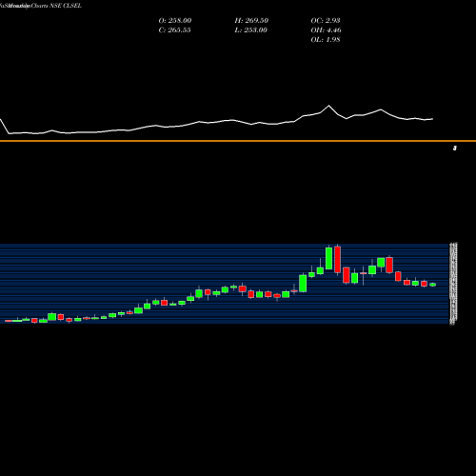The width and height of the screenshot is (476, 476).
Task: Click the 'H: 269.50' high price value
Action: point(251,21)
